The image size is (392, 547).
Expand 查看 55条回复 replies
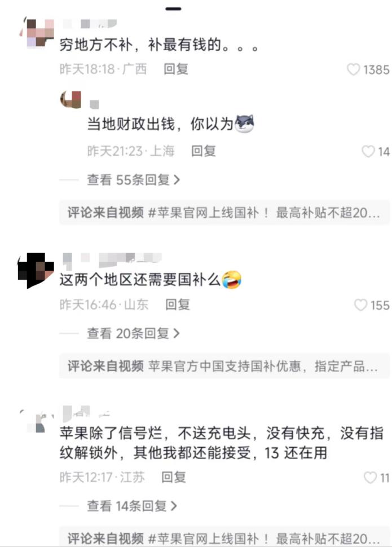pos(133,180)
